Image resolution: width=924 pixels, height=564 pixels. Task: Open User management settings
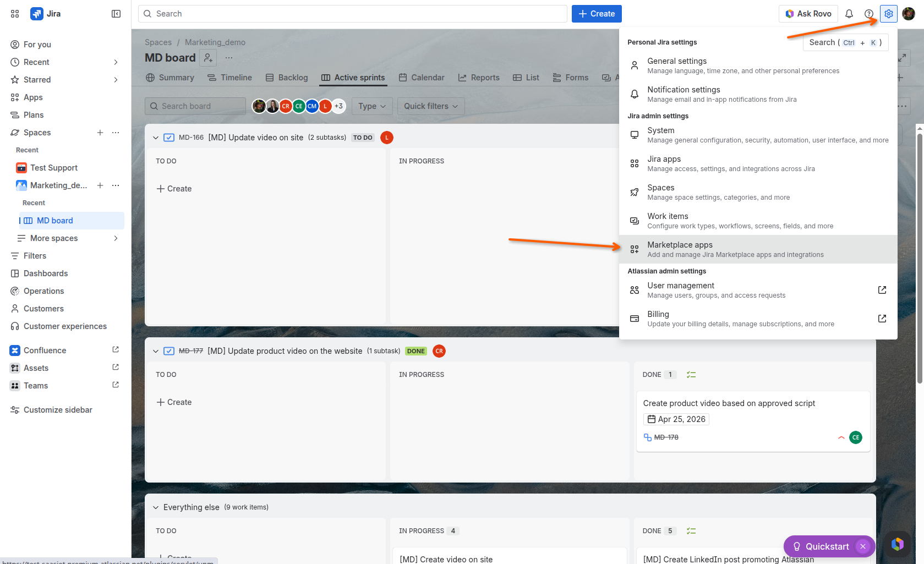point(758,290)
